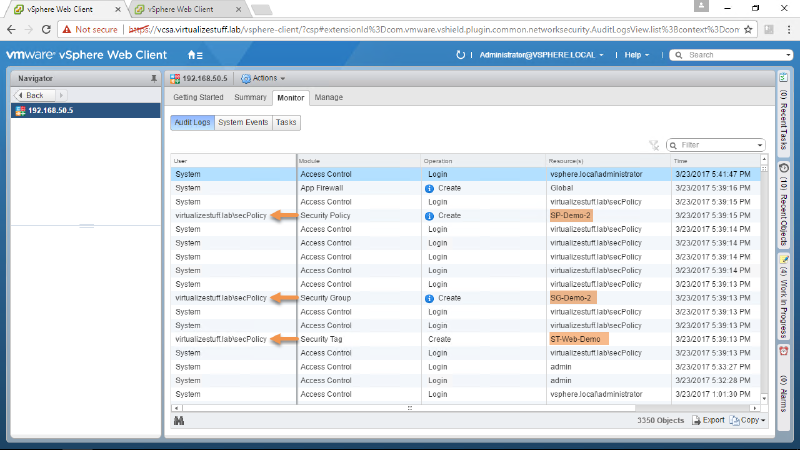
Task: Click the clear filter icon beside Filter
Action: (653, 145)
